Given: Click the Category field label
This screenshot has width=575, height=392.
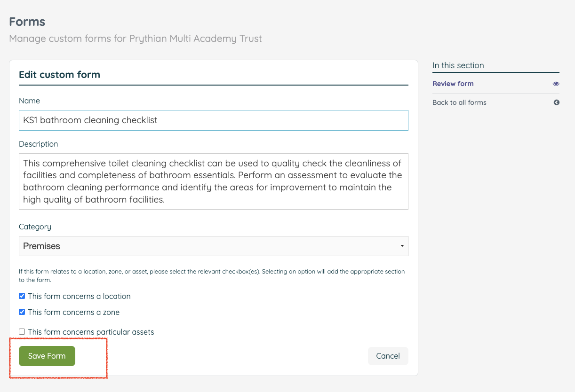Looking at the screenshot, I should (x=35, y=227).
